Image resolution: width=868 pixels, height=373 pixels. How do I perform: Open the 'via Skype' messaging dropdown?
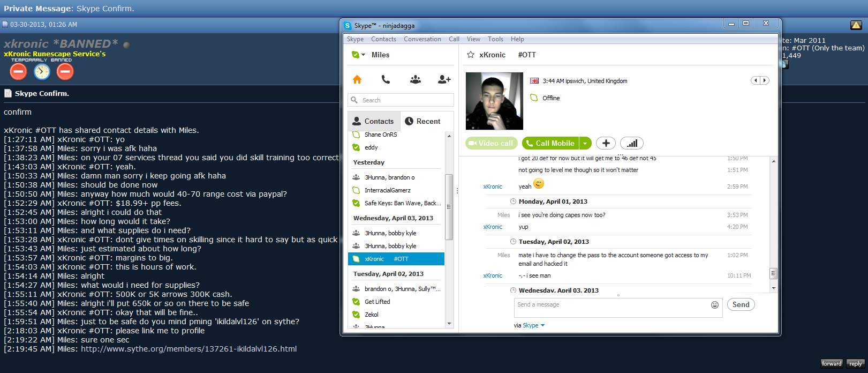click(529, 325)
